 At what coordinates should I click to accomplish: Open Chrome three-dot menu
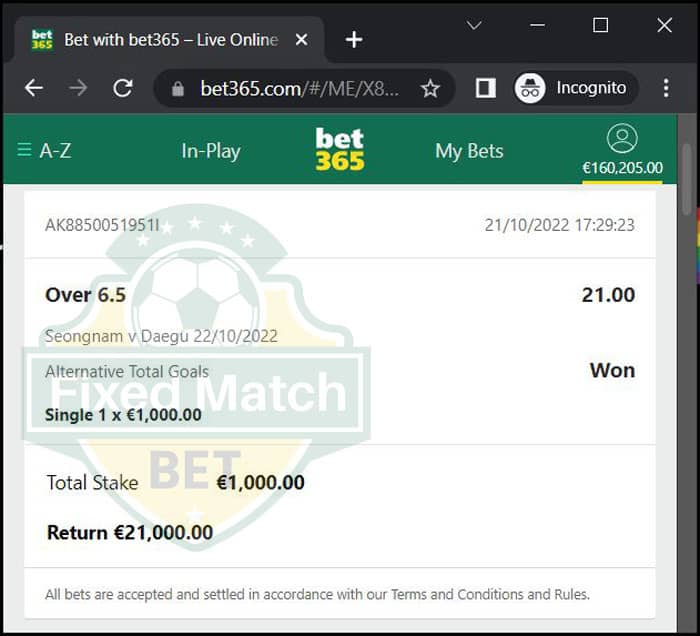pyautogui.click(x=666, y=88)
